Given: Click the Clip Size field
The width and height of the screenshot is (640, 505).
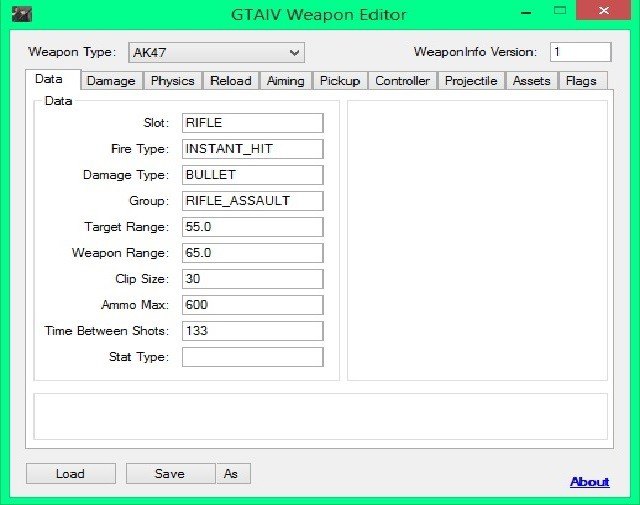Looking at the screenshot, I should (x=252, y=279).
